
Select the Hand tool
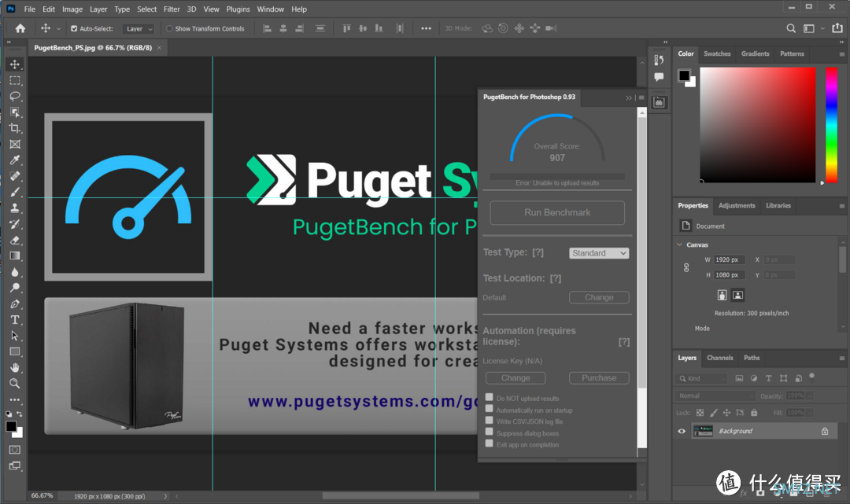tap(15, 368)
